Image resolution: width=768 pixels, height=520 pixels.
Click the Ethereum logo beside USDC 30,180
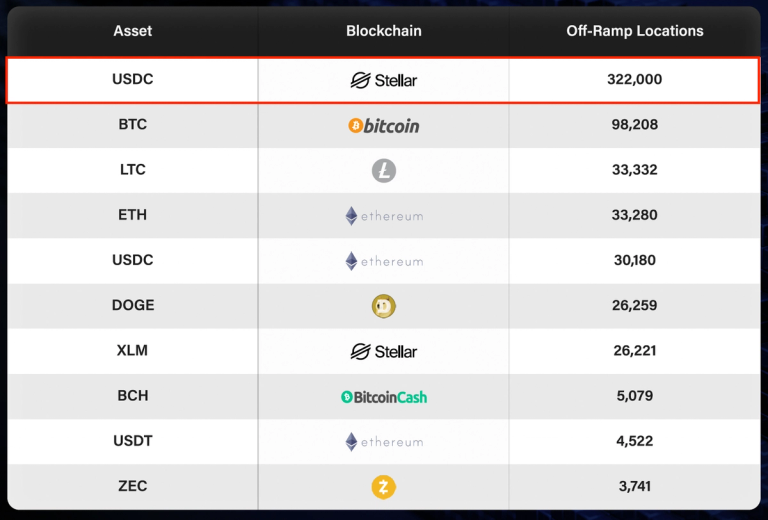(384, 261)
